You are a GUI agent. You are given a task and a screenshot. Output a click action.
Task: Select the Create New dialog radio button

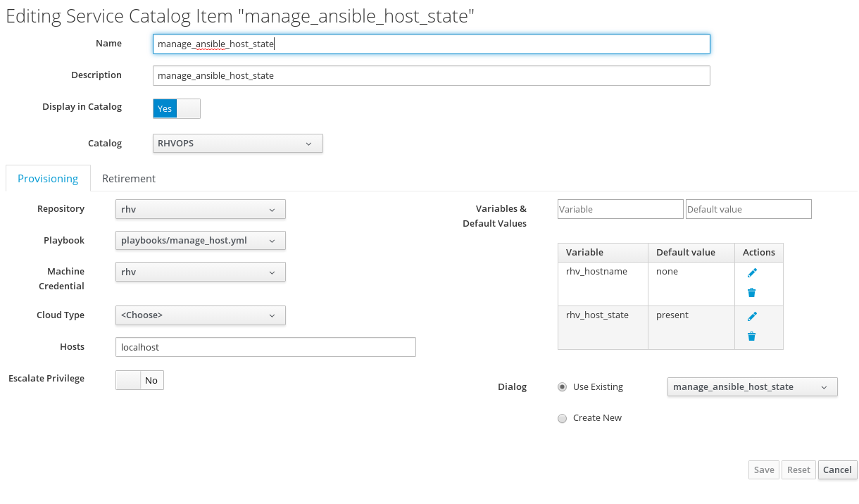pyautogui.click(x=562, y=418)
